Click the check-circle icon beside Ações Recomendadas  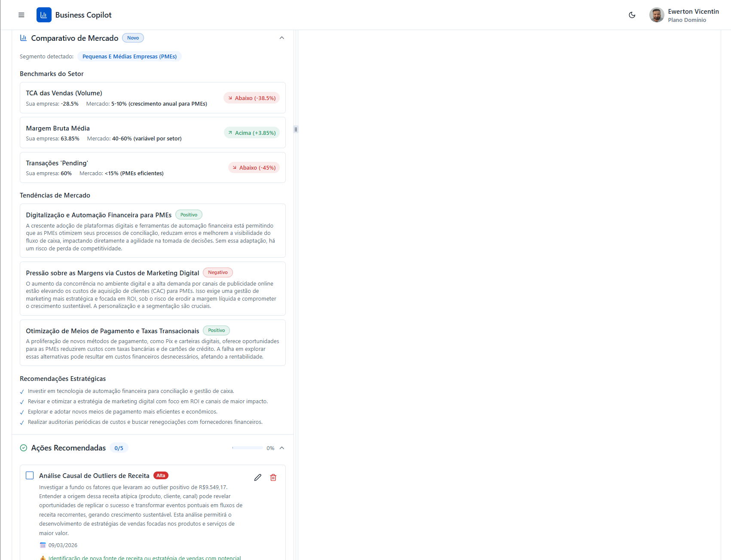point(24,448)
